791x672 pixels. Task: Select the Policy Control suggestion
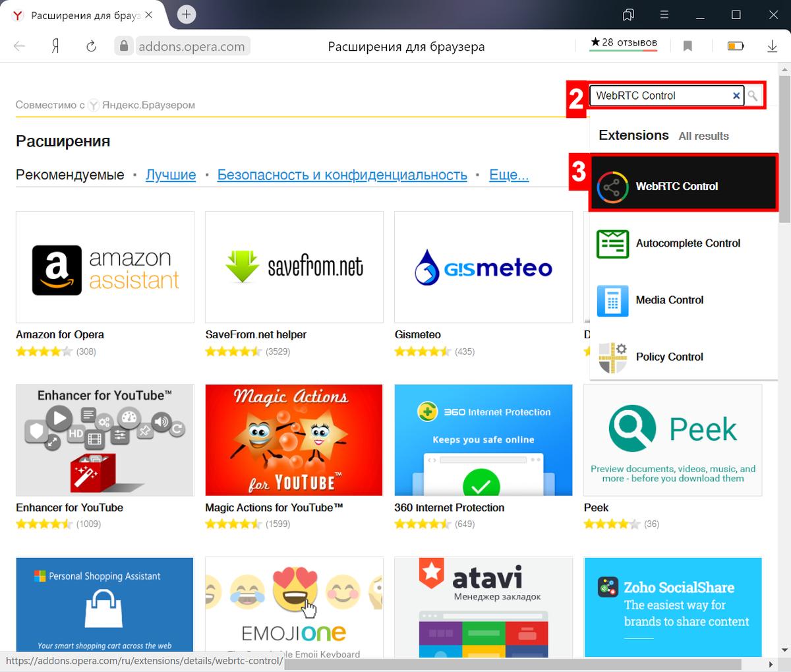click(x=684, y=357)
